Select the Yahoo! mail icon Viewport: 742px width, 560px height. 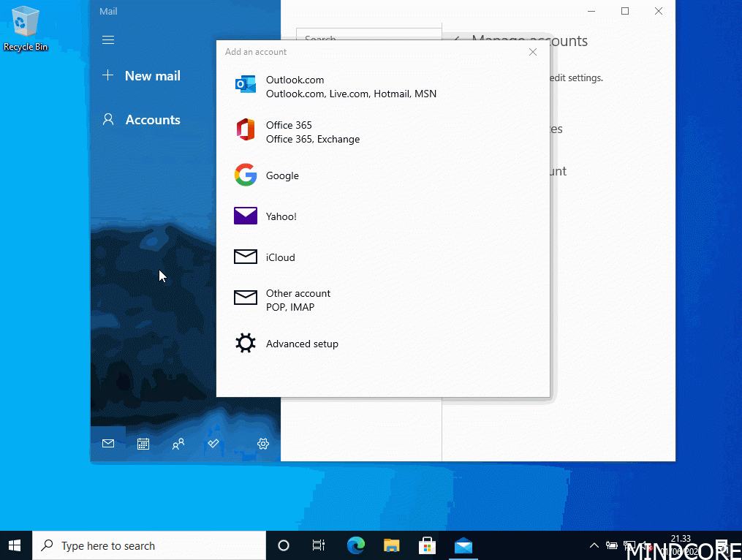(x=246, y=216)
